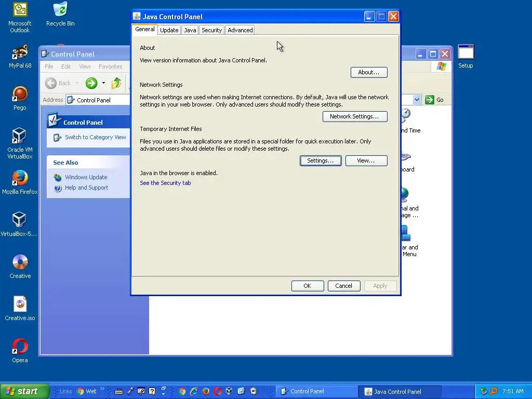Dismiss dialog with the Cancel button

click(x=344, y=286)
